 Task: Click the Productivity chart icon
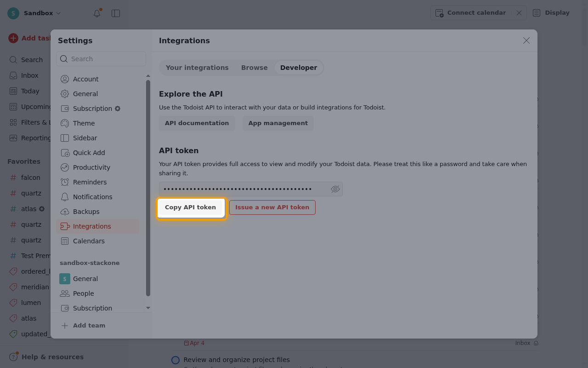(x=65, y=167)
